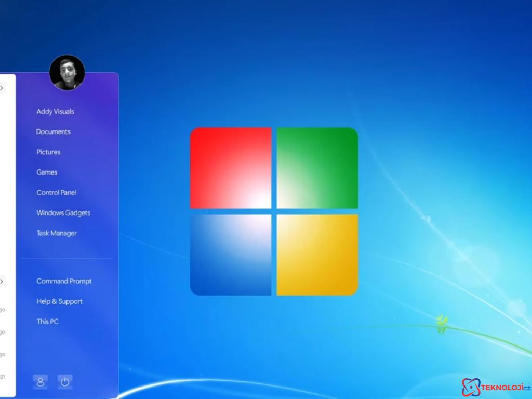Expand the upper chevron on white panel
This screenshot has height=399, width=532.
click(x=2, y=88)
